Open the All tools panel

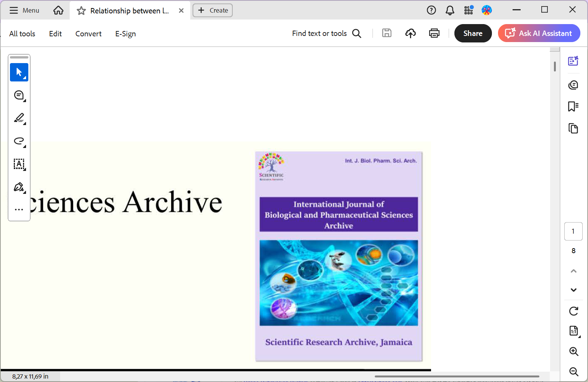tap(22, 34)
